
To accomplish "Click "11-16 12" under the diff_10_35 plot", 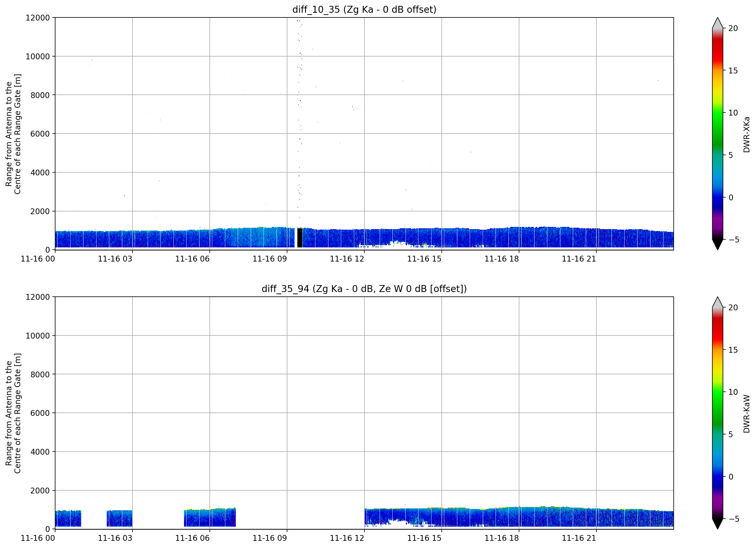I will pos(347,259).
